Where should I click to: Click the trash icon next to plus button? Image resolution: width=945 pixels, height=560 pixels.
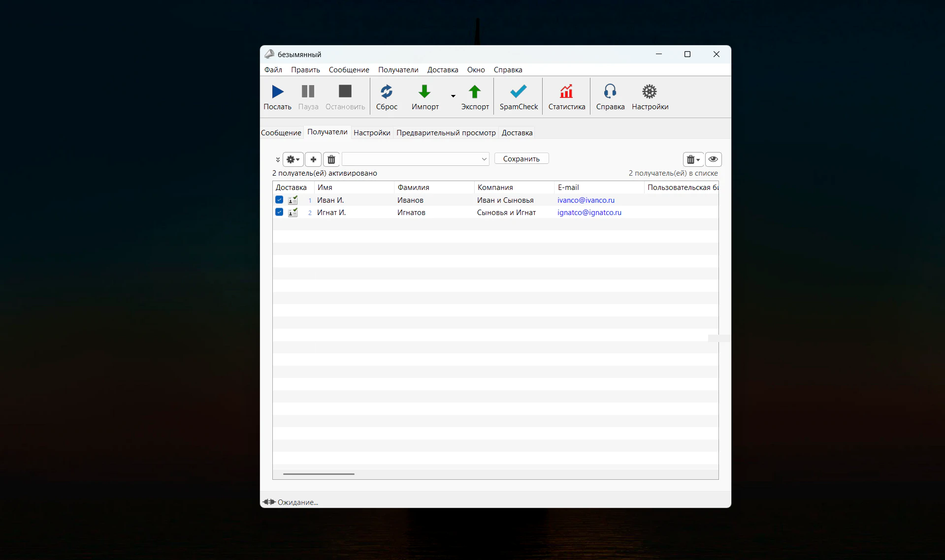tap(331, 159)
